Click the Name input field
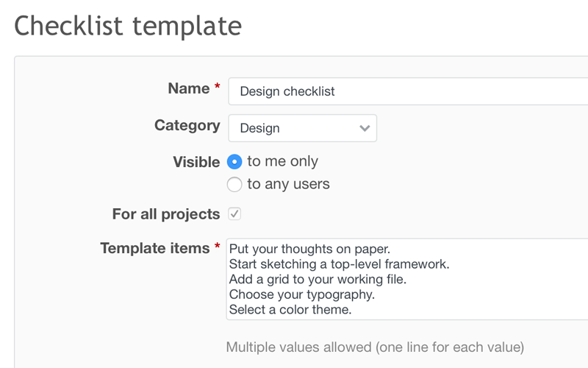 click(408, 91)
